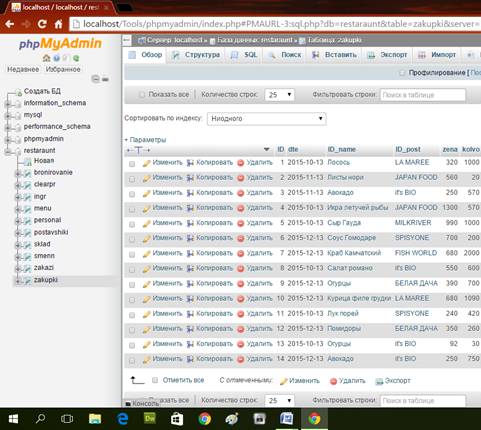
Task: Click the pencil edit icon in Лосось row
Action: click(x=146, y=163)
